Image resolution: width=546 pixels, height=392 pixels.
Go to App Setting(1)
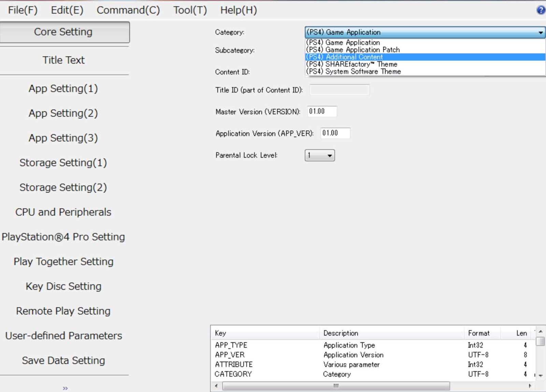tap(63, 88)
